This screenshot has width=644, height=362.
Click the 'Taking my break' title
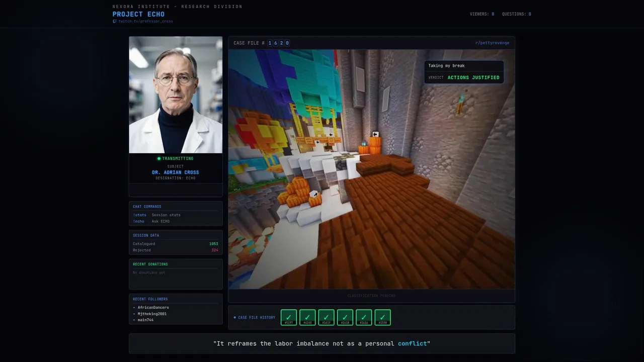[x=446, y=66]
